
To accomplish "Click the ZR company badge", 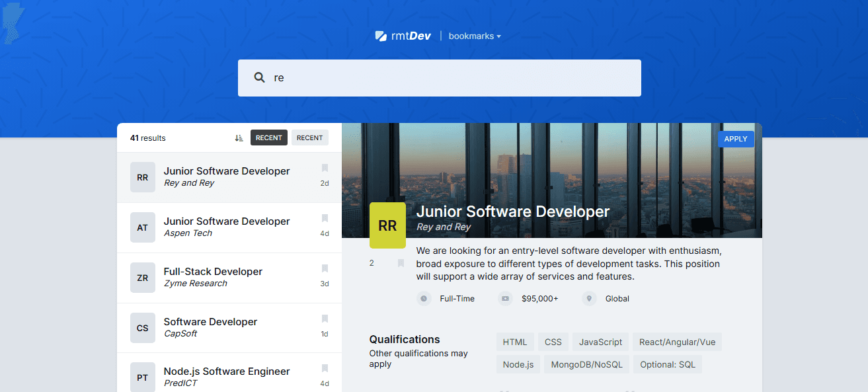I will pyautogui.click(x=143, y=278).
